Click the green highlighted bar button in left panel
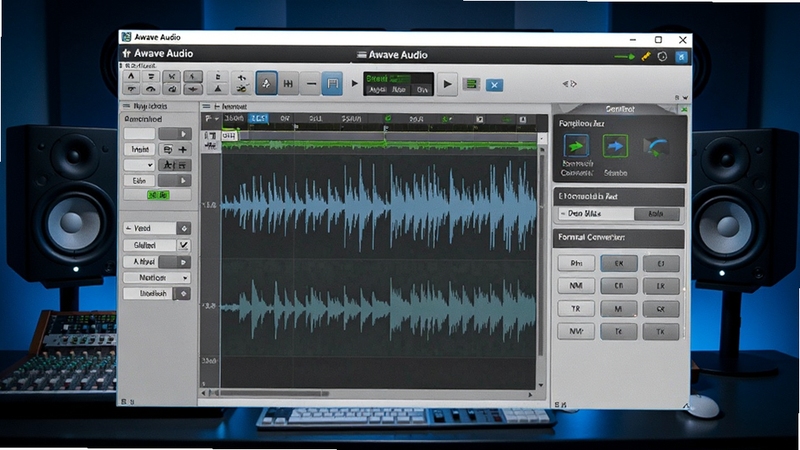The image size is (800, 450). coord(158,195)
